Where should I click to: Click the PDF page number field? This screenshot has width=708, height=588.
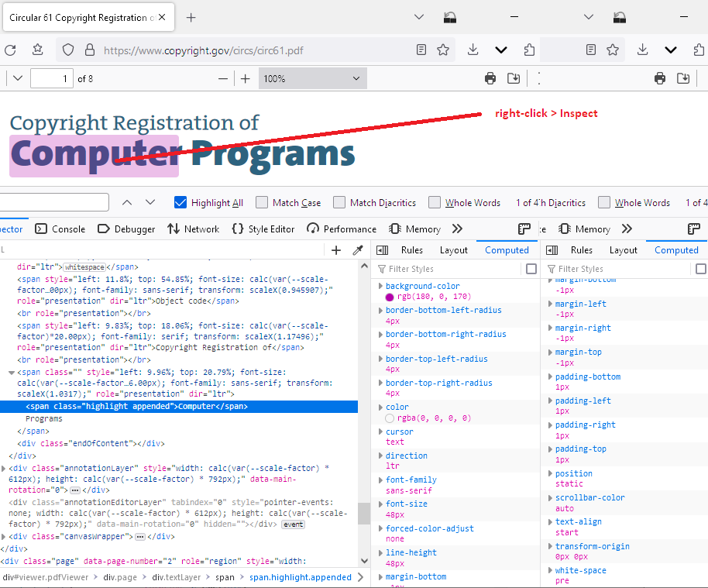(x=51, y=78)
